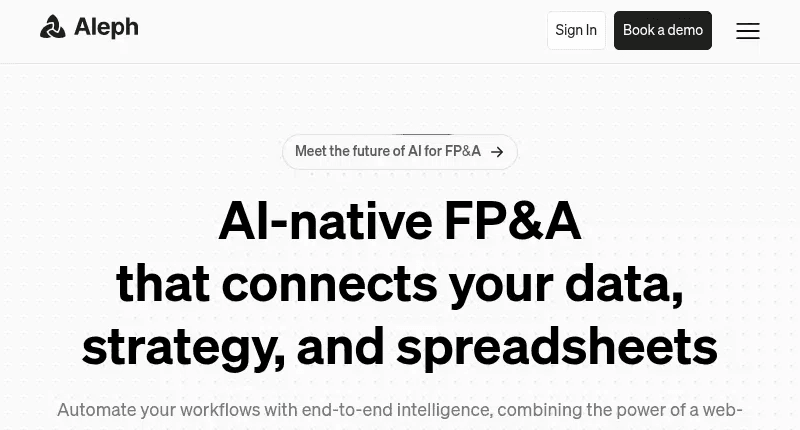Open the Sign In page

tap(576, 30)
